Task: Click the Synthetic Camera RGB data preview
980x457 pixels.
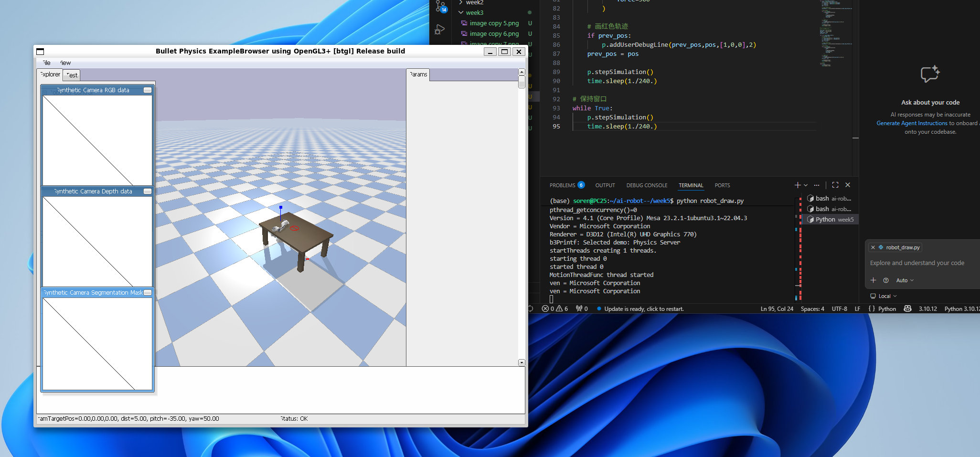Action: click(97, 140)
